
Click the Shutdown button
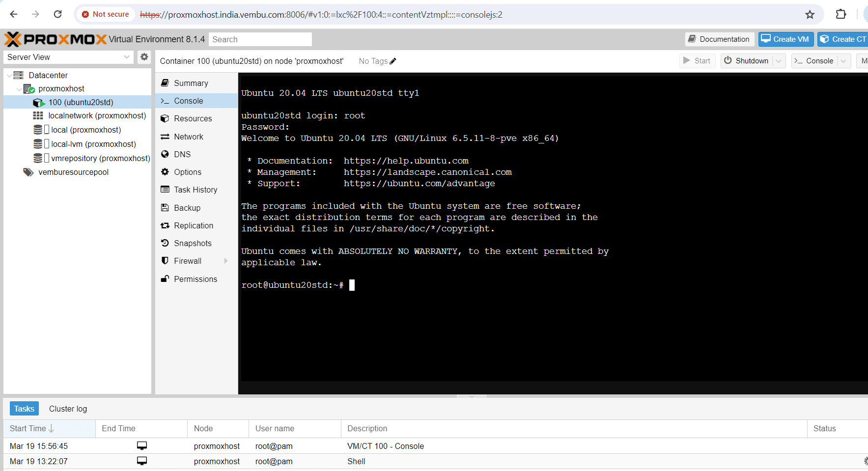tap(747, 61)
